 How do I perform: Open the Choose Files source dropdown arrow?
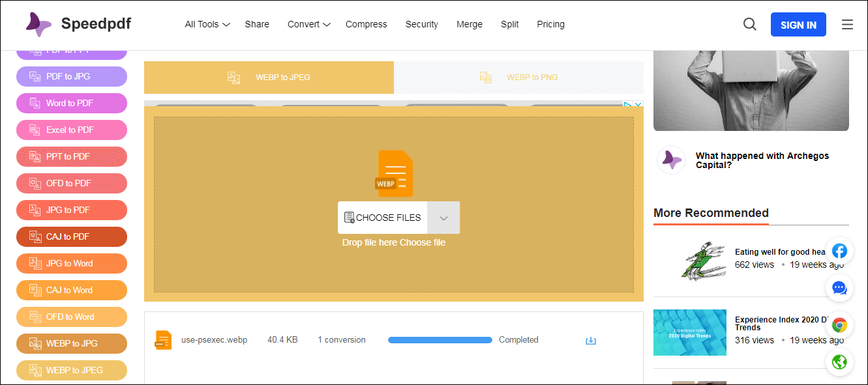(x=443, y=218)
